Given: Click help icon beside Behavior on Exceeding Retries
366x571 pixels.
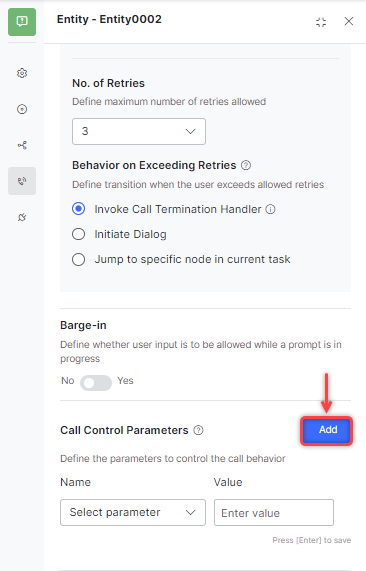Looking at the screenshot, I should pyautogui.click(x=246, y=165).
